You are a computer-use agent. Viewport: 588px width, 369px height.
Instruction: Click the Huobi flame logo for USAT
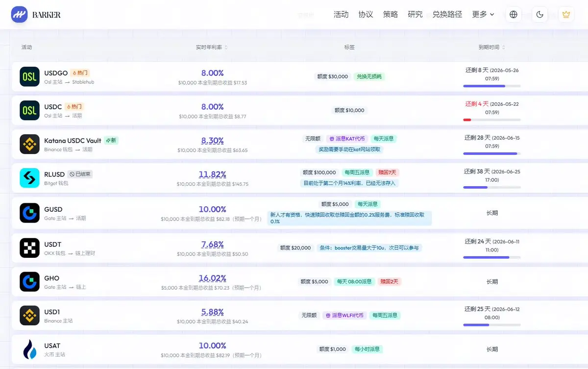tap(29, 349)
